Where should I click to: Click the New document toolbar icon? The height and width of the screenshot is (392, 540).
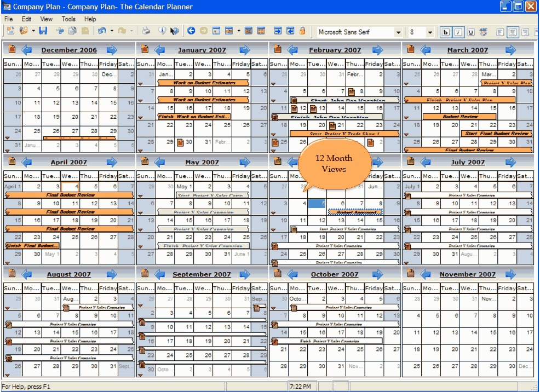tap(10, 31)
